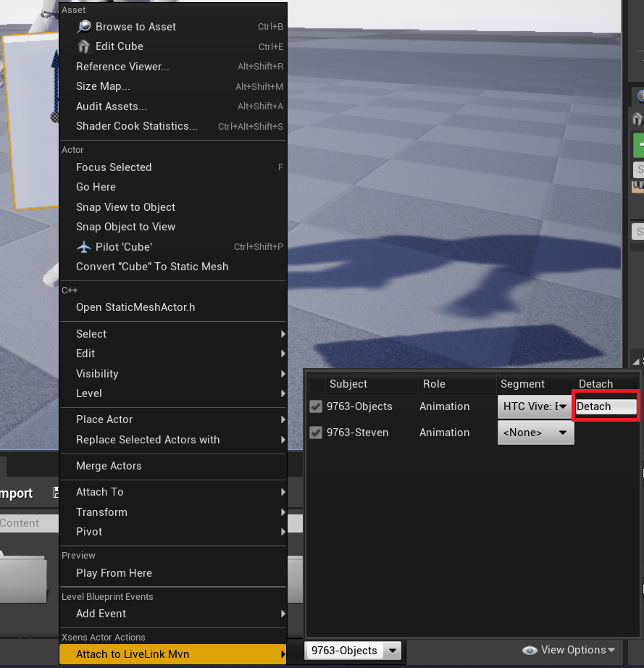Open the <None> segment dropdown for 9763-Steven
644x668 pixels.
535,432
